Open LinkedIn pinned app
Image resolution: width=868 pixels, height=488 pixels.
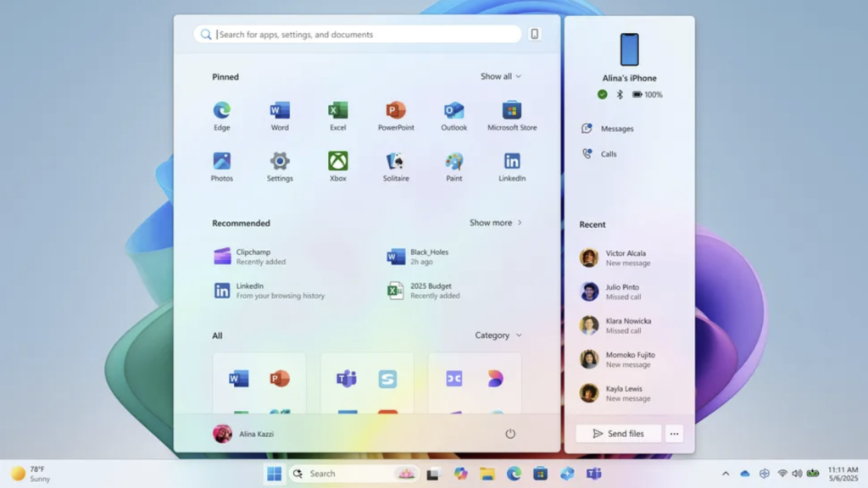(512, 167)
